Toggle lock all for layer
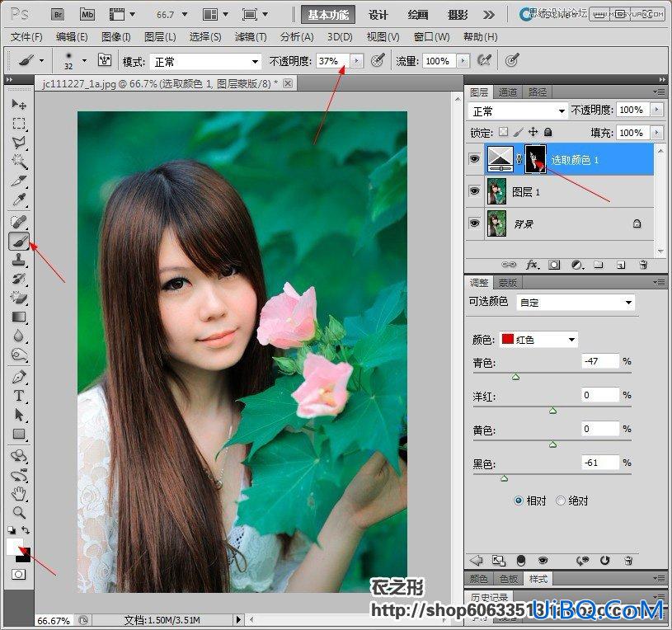The width and height of the screenshot is (672, 630). pos(547,132)
